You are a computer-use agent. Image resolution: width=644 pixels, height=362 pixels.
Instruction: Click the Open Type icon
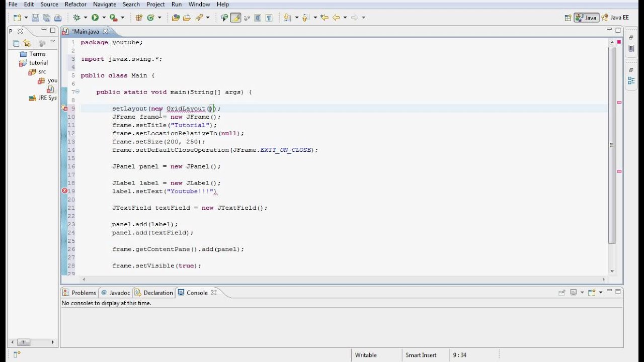(x=176, y=18)
